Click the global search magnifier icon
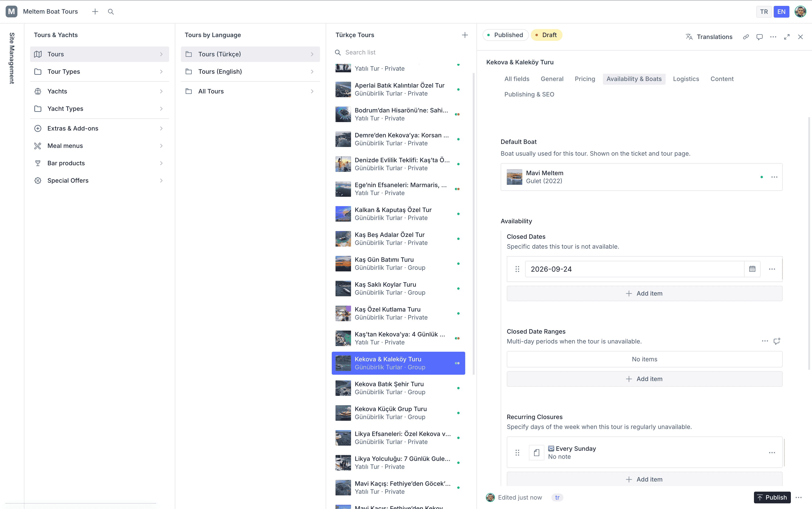The width and height of the screenshot is (812, 509). coord(111,12)
